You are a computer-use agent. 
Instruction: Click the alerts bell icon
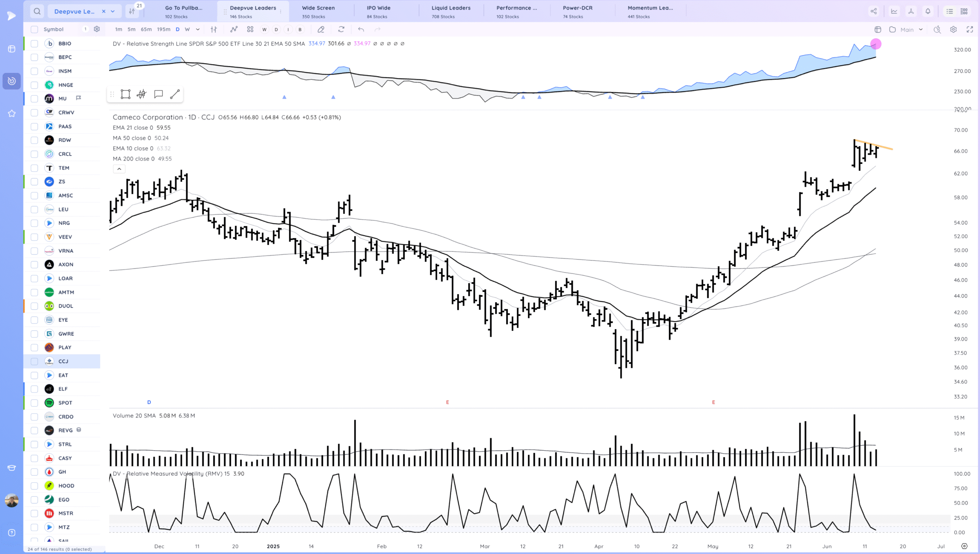[928, 11]
